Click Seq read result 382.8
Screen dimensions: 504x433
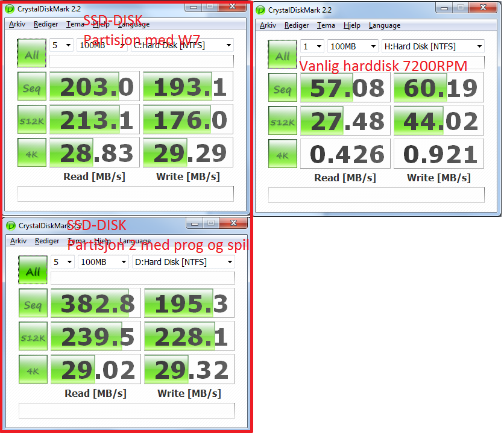pyautogui.click(x=96, y=303)
